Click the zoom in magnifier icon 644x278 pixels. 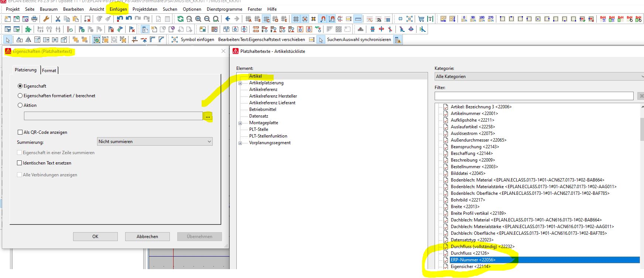click(x=198, y=19)
